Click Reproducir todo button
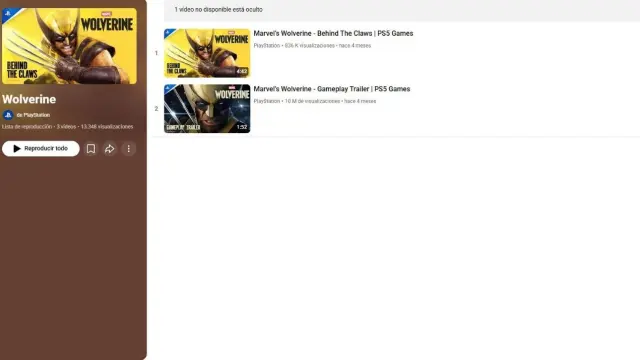640x360 pixels. click(x=41, y=149)
